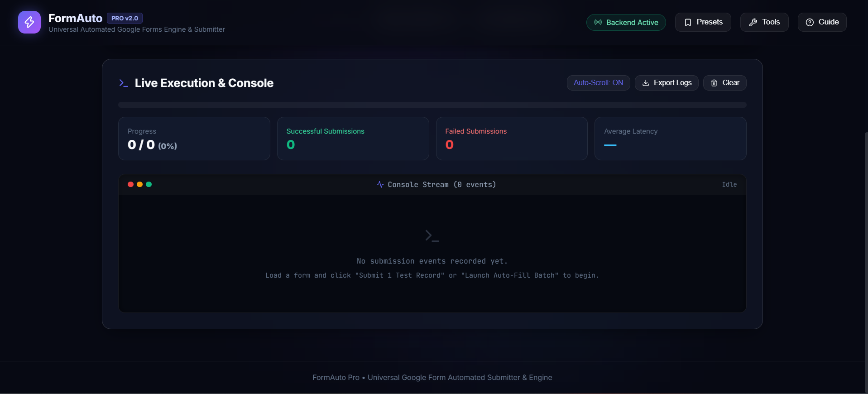Click the terminal prompt icon beside Live Execution
The height and width of the screenshot is (394, 868).
pos(123,83)
